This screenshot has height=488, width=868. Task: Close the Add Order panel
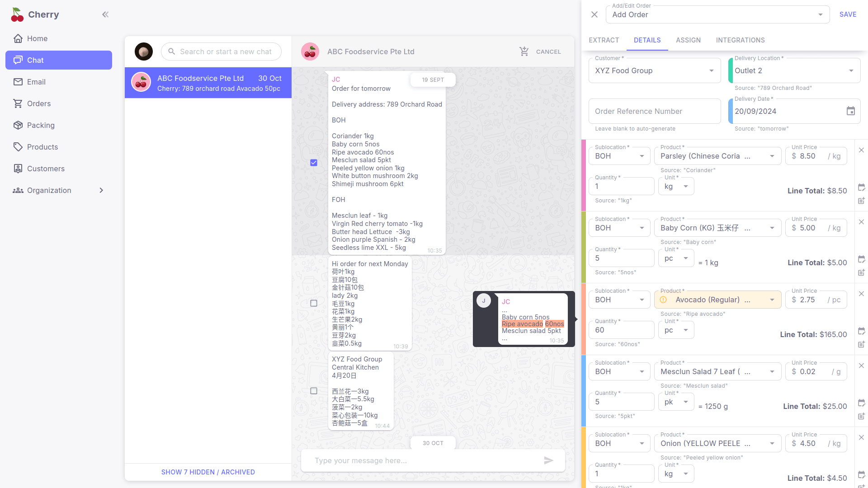(x=594, y=14)
